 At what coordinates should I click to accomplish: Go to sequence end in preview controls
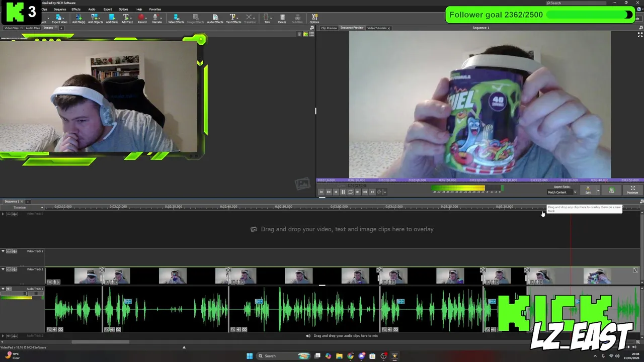pos(372,192)
